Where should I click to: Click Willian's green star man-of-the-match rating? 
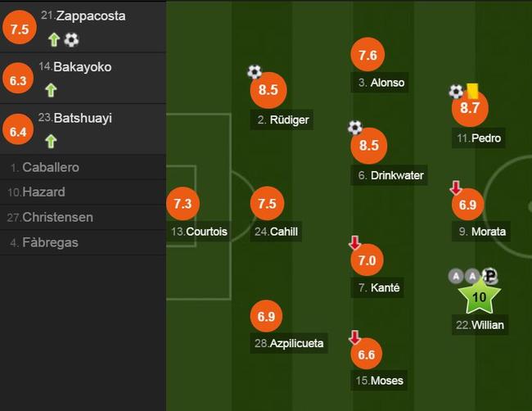[x=479, y=297]
